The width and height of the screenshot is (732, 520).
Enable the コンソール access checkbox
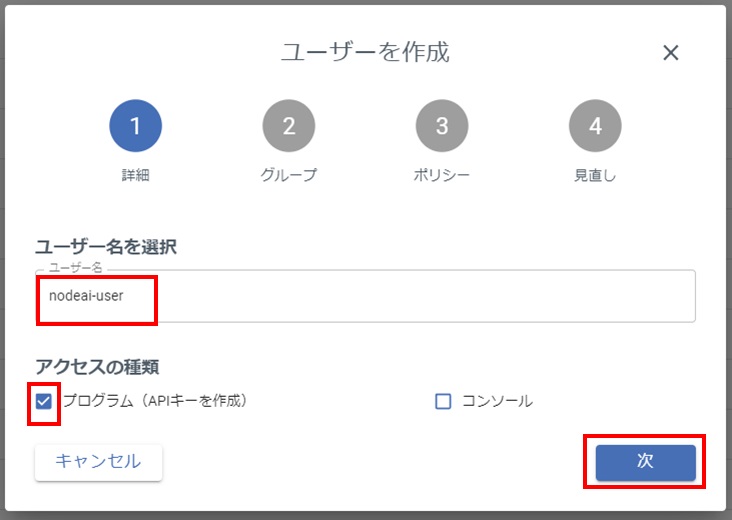pyautogui.click(x=443, y=401)
